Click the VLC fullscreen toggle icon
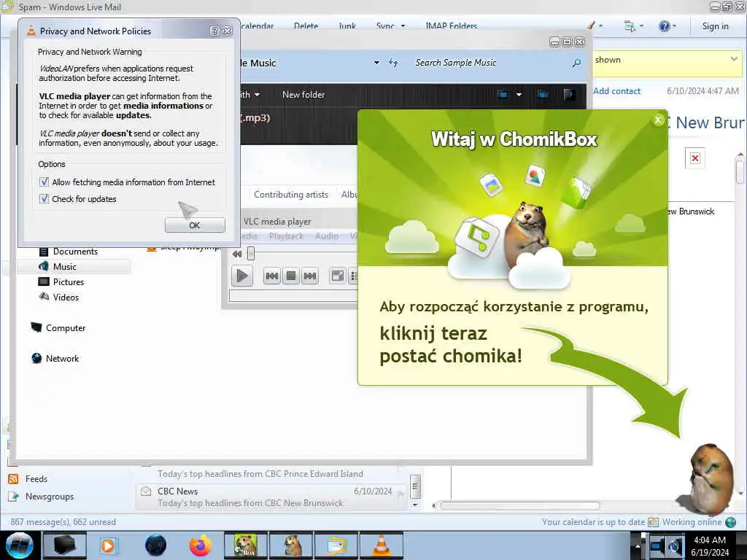 (337, 276)
